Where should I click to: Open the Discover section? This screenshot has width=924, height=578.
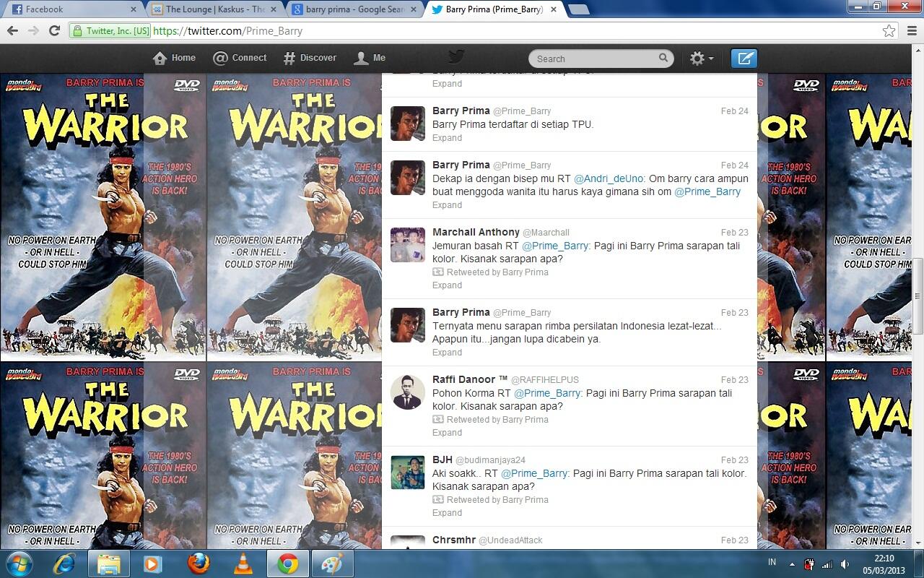coord(310,58)
